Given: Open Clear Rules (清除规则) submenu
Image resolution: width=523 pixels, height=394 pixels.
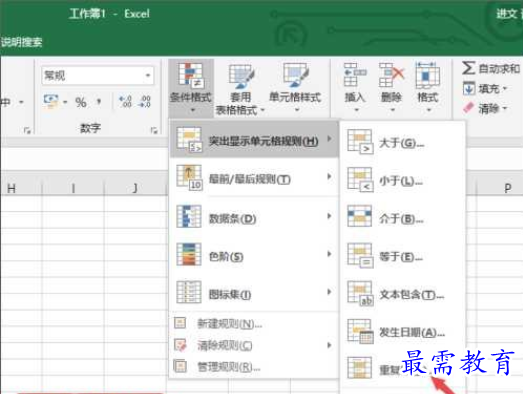Looking at the screenshot, I should pyautogui.click(x=254, y=345).
